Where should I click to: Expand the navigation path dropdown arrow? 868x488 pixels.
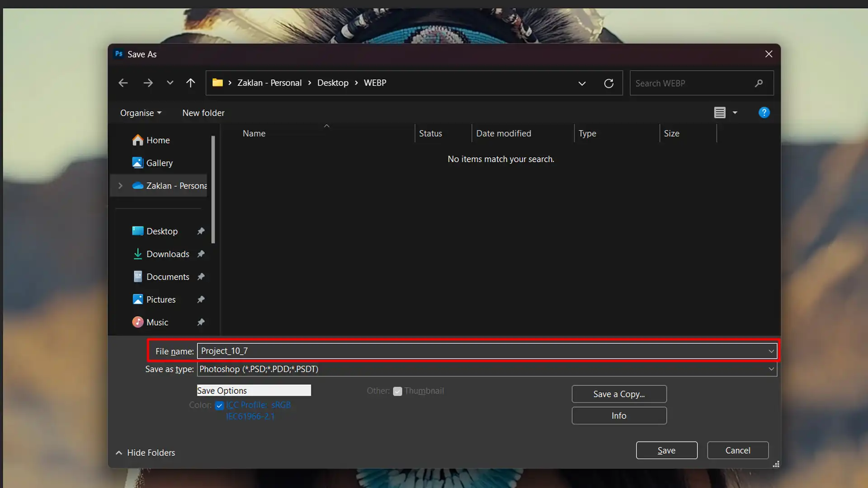coord(582,83)
